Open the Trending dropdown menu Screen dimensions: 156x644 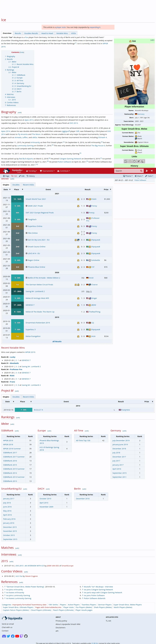(32, 171)
